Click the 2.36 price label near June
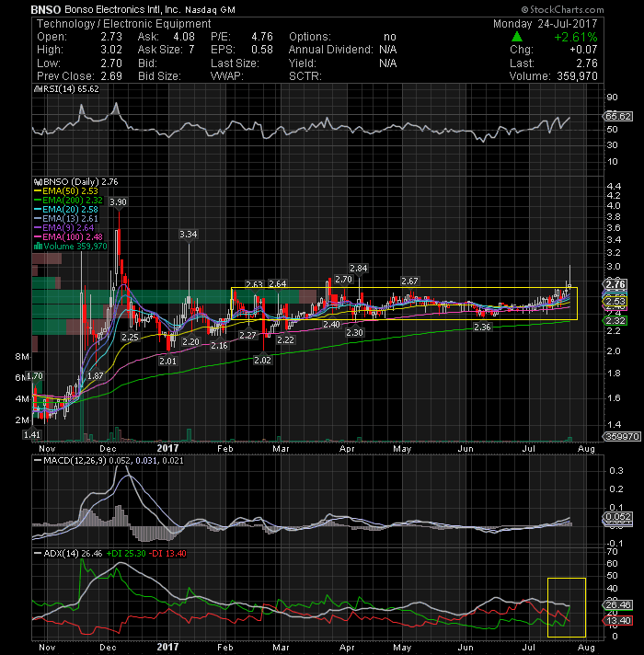 point(482,327)
